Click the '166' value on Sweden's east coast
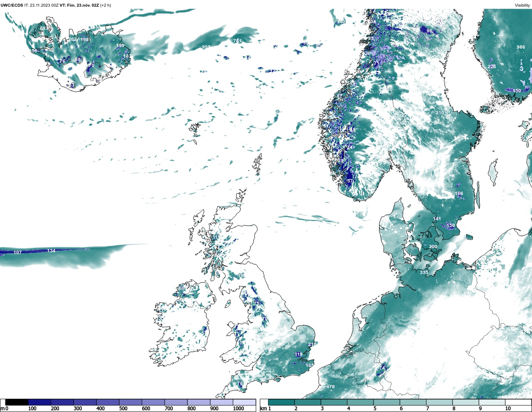532x412 pixels. tap(459, 193)
